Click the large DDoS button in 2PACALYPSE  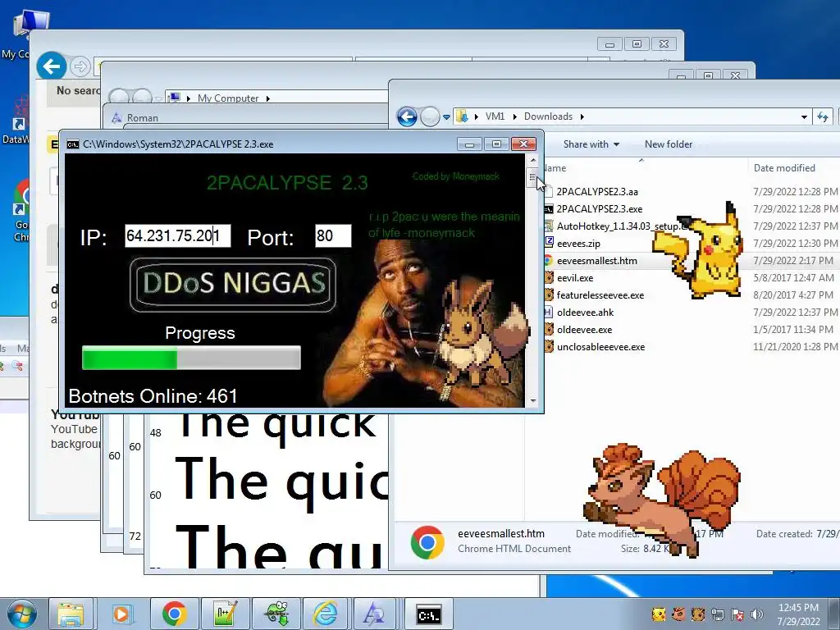tap(233, 285)
